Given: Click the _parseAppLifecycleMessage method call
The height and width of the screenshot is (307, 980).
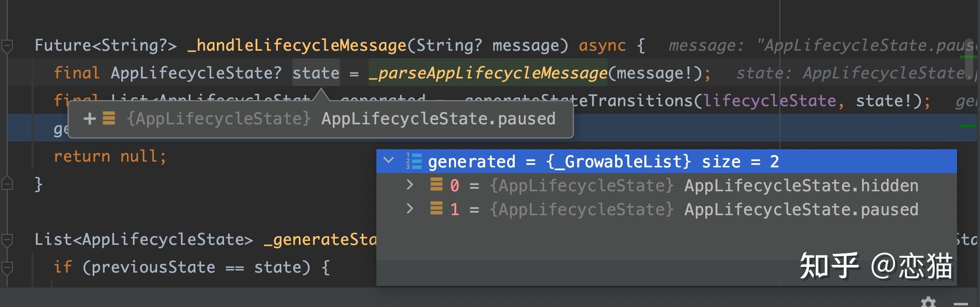Looking at the screenshot, I should coord(488,73).
